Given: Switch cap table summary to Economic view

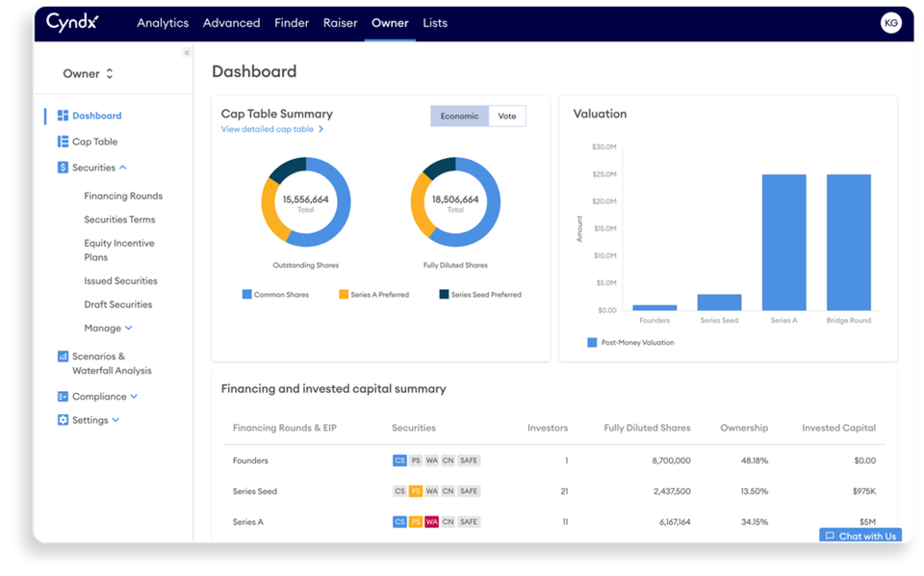Looking at the screenshot, I should coord(460,117).
